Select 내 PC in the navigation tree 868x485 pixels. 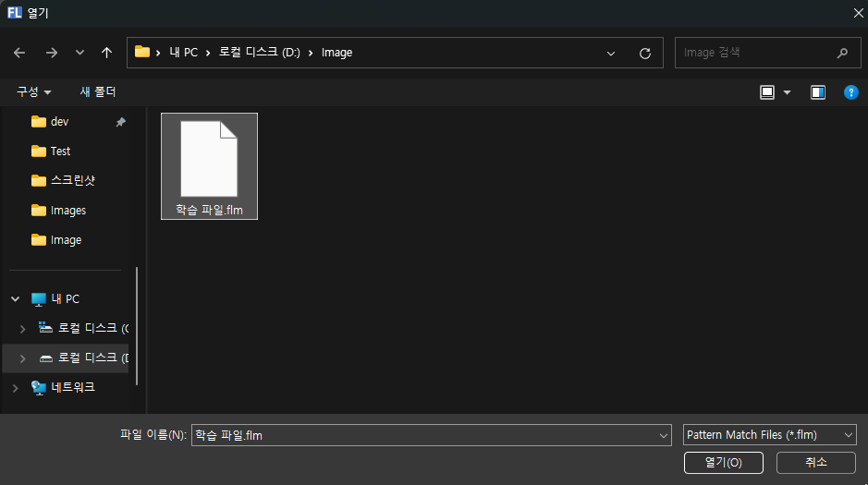[65, 299]
